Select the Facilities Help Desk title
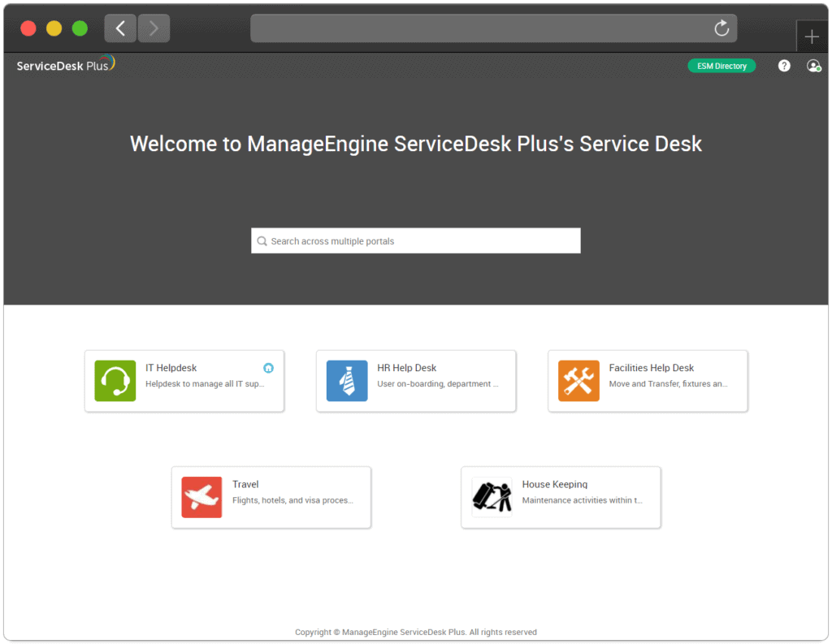832x644 pixels. click(651, 368)
